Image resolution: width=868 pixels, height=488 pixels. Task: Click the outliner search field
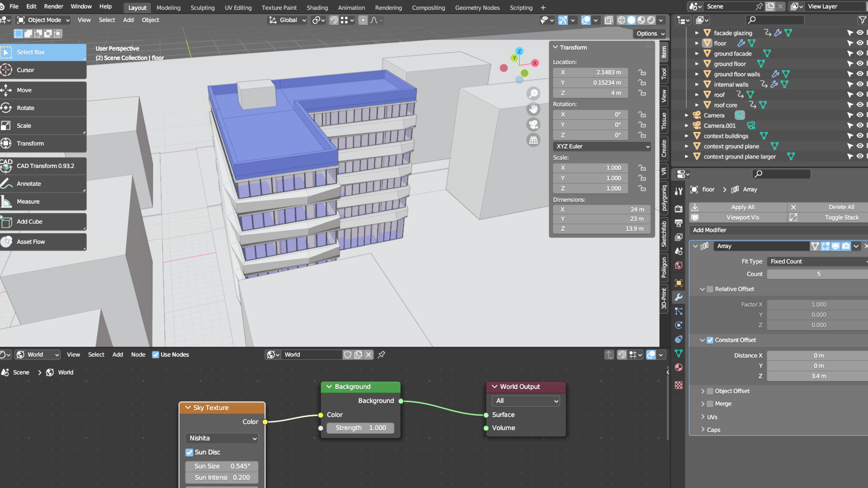(x=774, y=20)
